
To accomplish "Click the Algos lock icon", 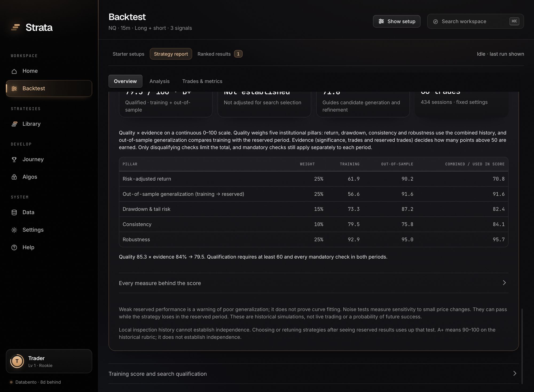I will coord(14,177).
